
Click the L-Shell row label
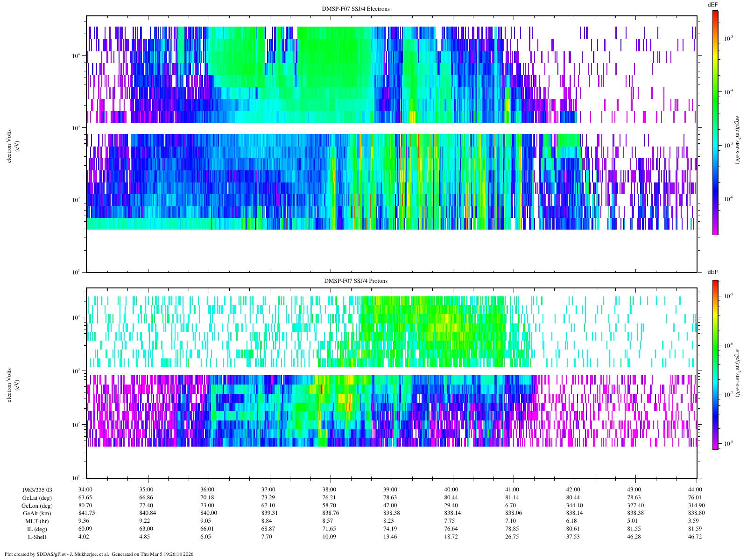37,537
